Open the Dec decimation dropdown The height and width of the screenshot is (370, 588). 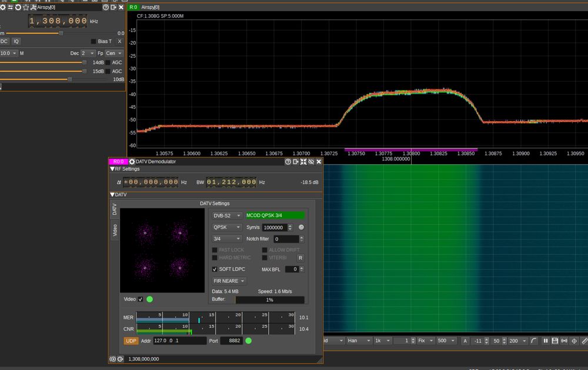[88, 53]
